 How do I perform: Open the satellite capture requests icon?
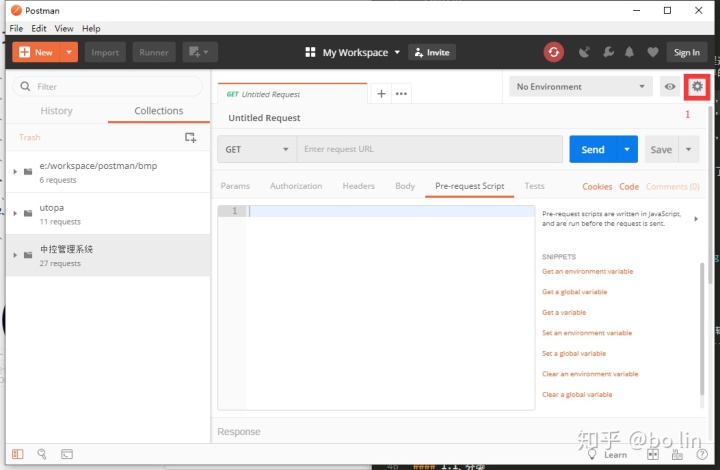pyautogui.click(x=584, y=52)
